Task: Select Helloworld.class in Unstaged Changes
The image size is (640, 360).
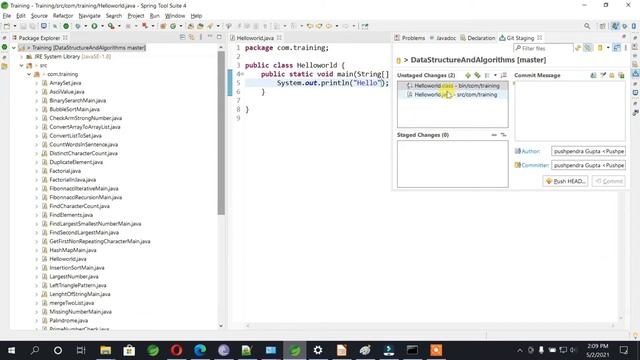Action: pyautogui.click(x=453, y=86)
